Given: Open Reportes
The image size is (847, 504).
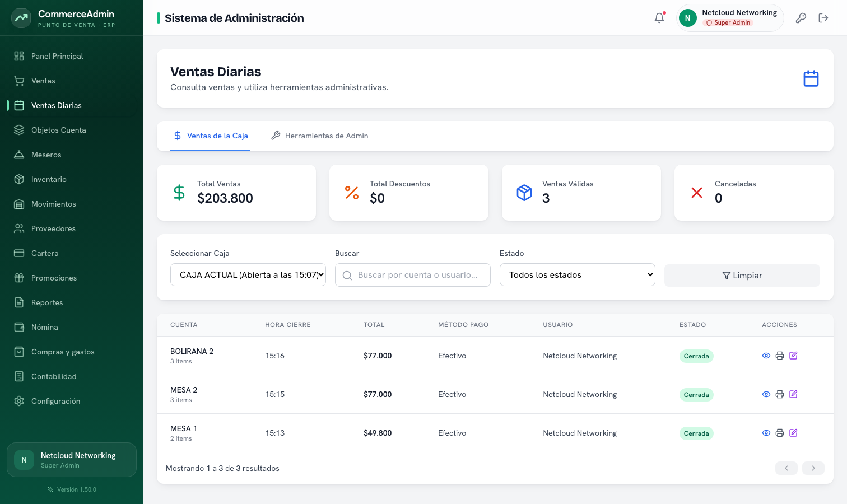Looking at the screenshot, I should click(72, 302).
